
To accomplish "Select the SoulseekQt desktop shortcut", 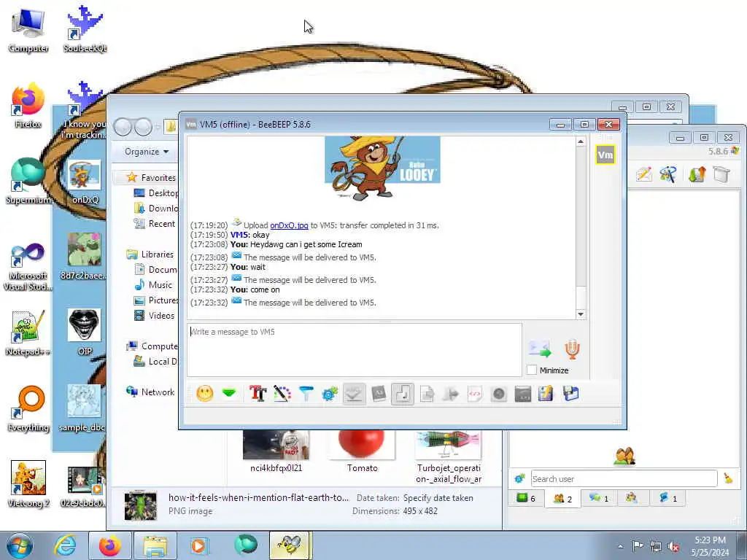I will 85,29.
